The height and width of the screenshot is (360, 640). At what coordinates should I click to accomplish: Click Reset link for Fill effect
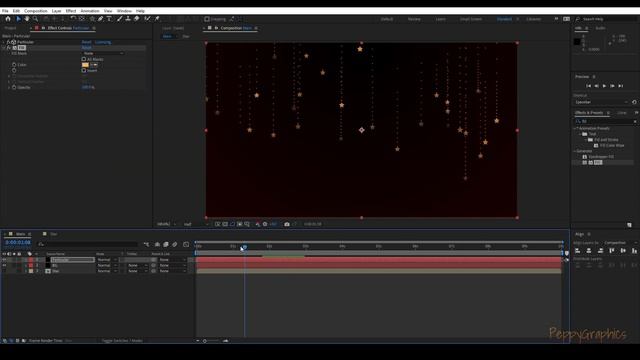coord(86,48)
